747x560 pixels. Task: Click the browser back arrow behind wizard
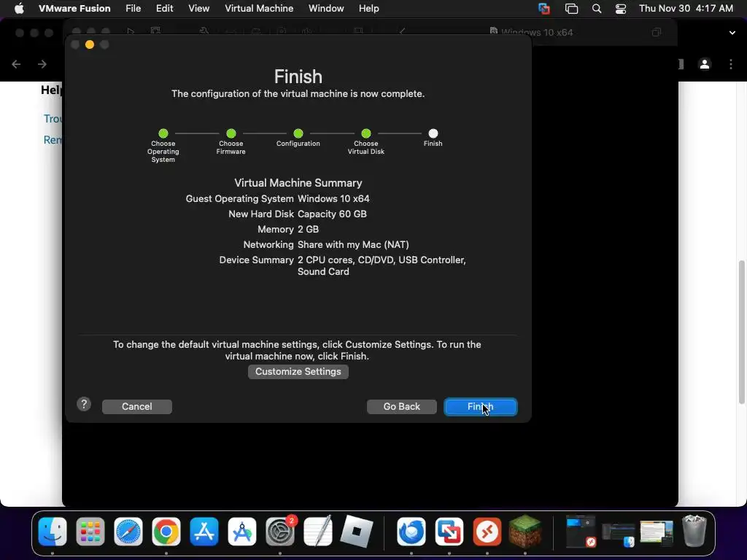16,64
